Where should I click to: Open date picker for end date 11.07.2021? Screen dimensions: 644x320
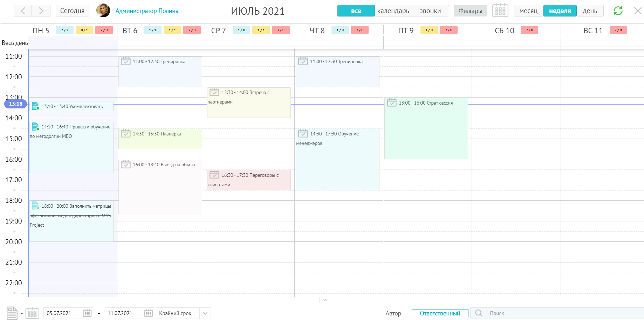[x=149, y=313]
